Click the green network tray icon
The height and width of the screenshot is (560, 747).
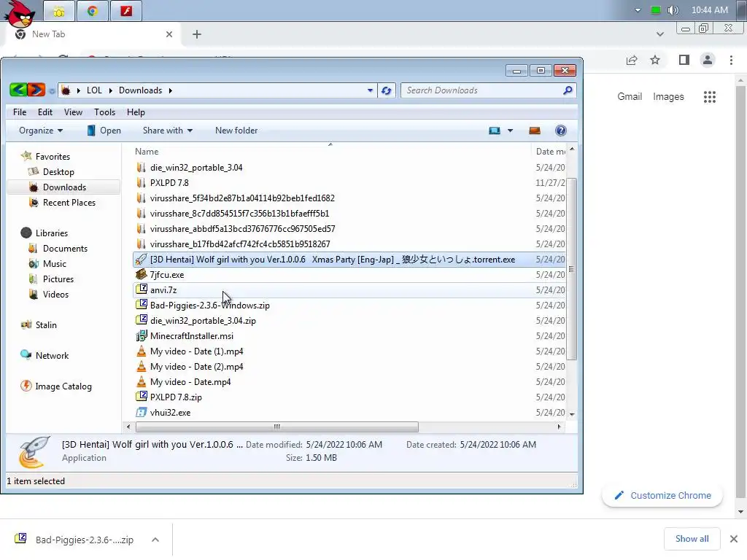click(x=656, y=10)
